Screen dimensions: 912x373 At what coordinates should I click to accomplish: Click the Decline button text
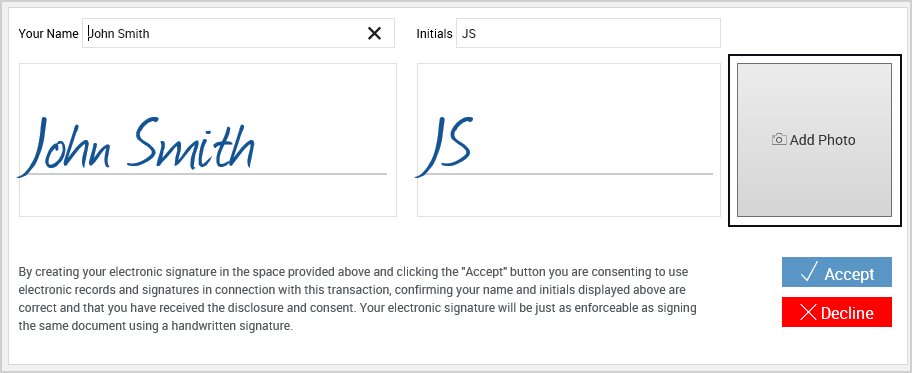847,313
